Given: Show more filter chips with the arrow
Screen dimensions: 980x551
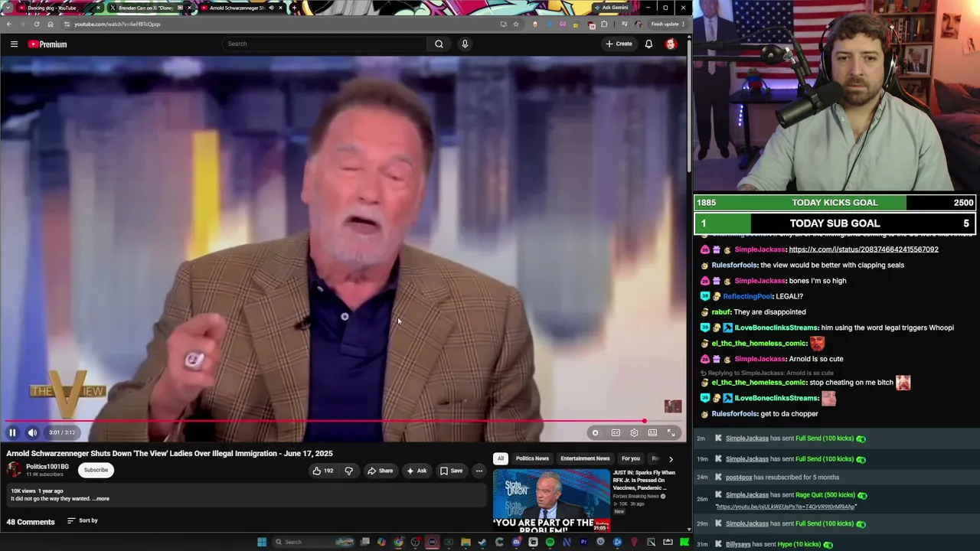Looking at the screenshot, I should coord(671,459).
